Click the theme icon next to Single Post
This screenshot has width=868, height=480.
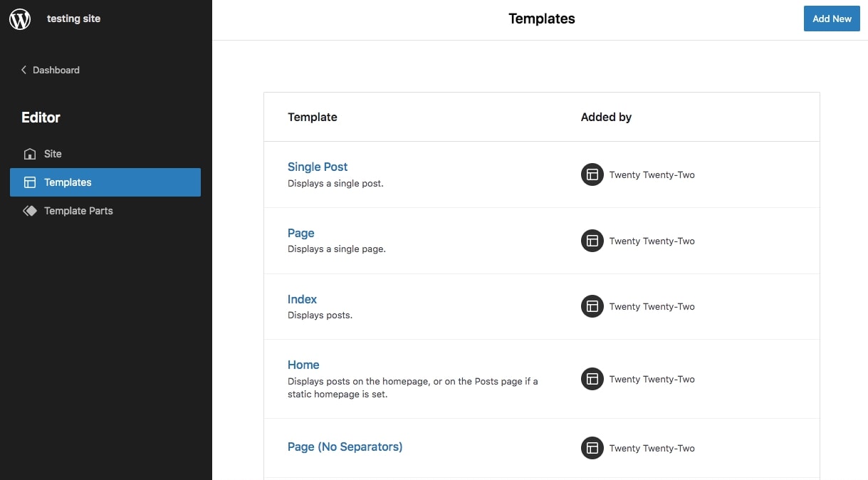point(592,174)
